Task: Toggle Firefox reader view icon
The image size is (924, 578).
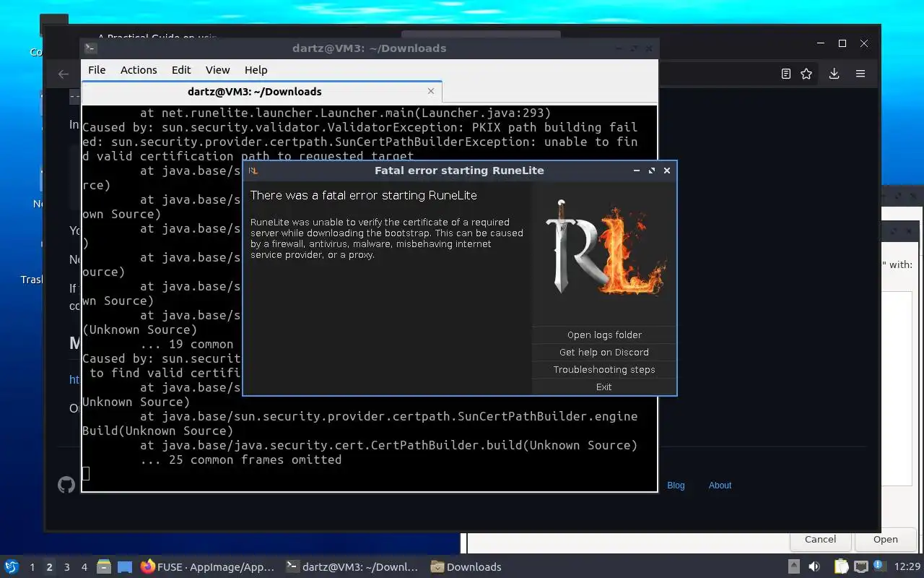Action: click(786, 74)
